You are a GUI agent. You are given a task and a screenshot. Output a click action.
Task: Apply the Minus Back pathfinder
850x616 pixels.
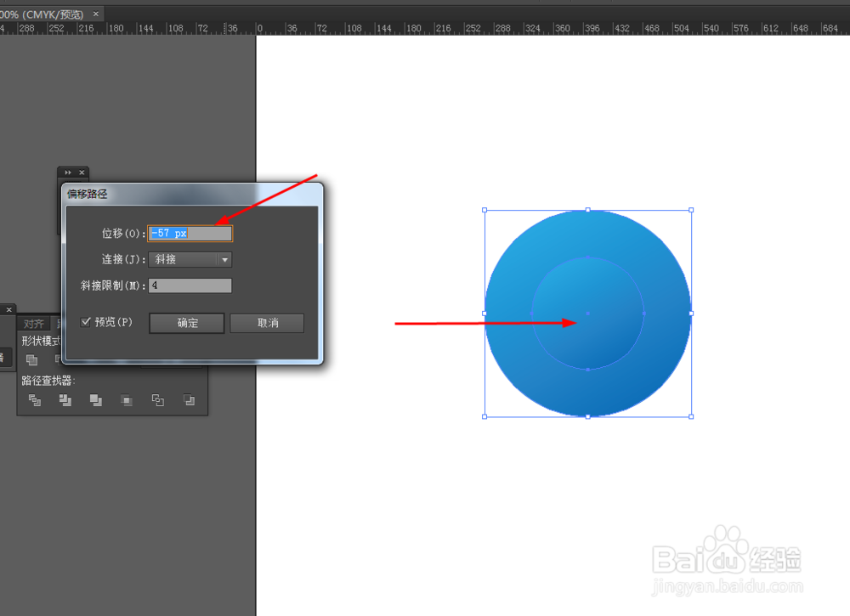pos(189,400)
